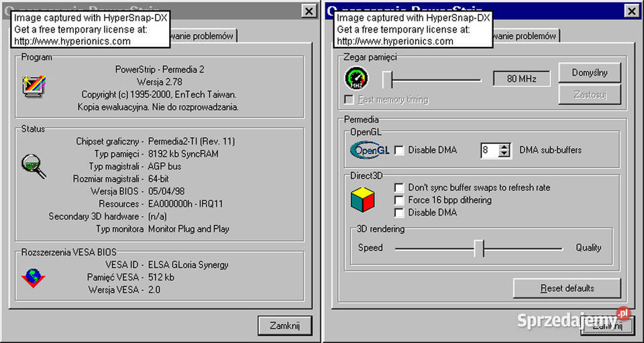Click Reset defaults button
This screenshot has height=343, width=644.
tap(567, 288)
